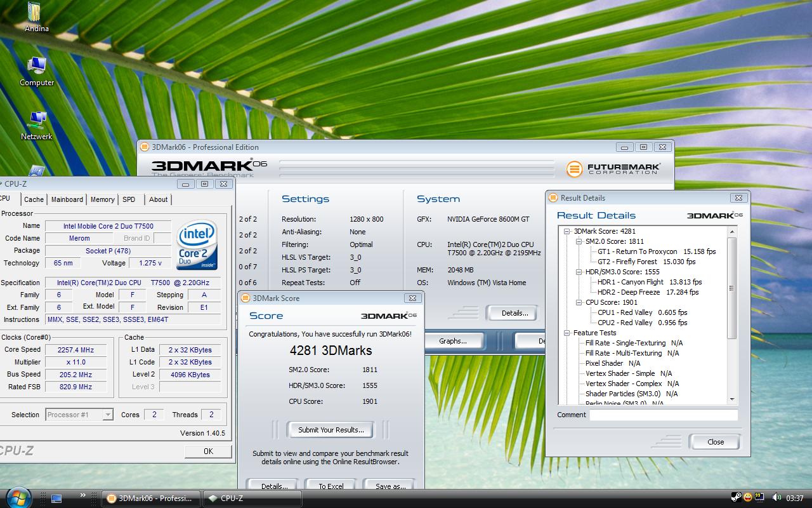
Task: Select CPU2 - Red Valley 0.956 fps row
Action: coord(642,323)
